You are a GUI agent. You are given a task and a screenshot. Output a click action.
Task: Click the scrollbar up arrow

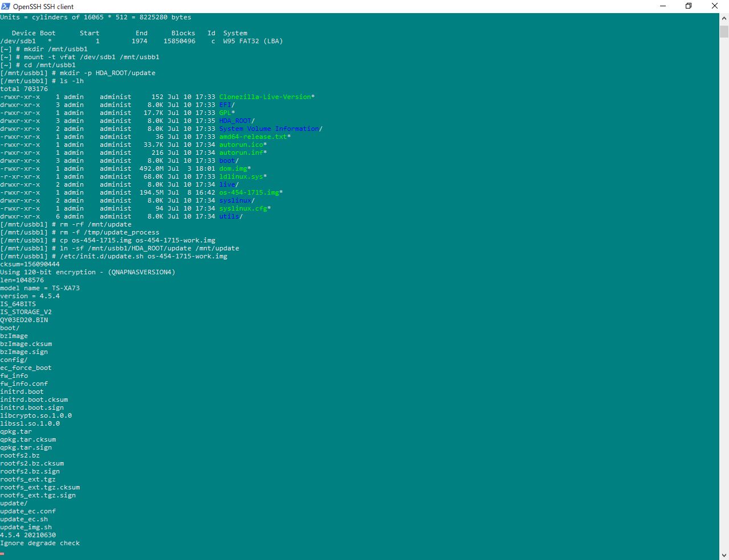pos(724,18)
